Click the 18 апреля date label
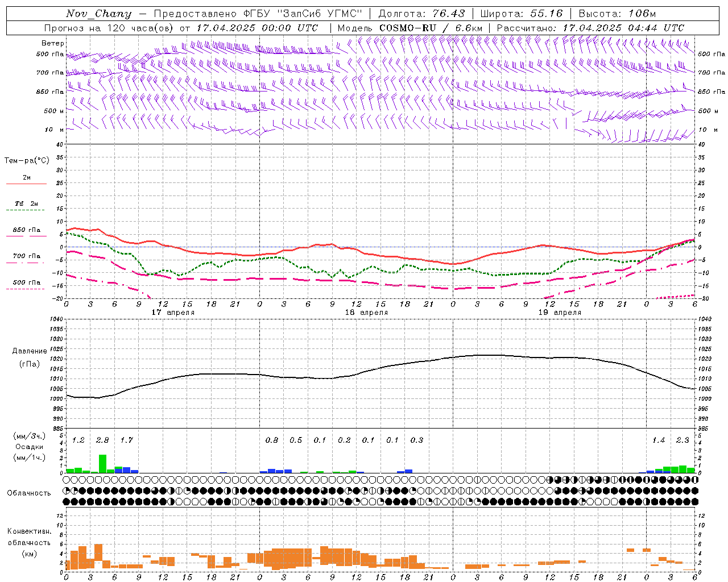The height and width of the screenshot is (582, 728). 366,313
